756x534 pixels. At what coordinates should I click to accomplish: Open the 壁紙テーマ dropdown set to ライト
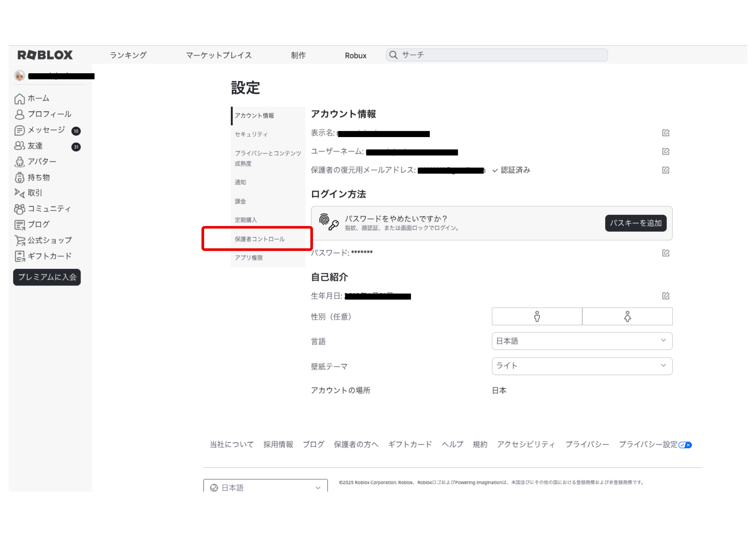[x=582, y=366]
